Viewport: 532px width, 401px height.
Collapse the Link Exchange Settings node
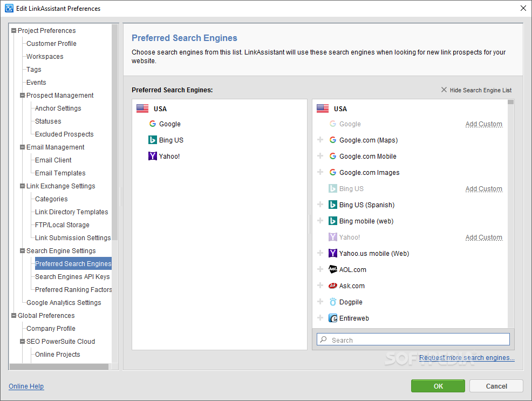point(23,186)
